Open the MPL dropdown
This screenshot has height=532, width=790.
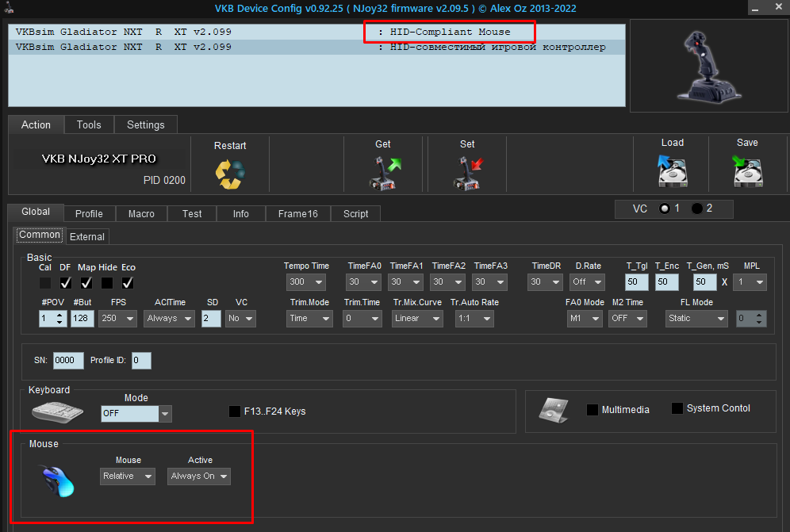tap(750, 282)
